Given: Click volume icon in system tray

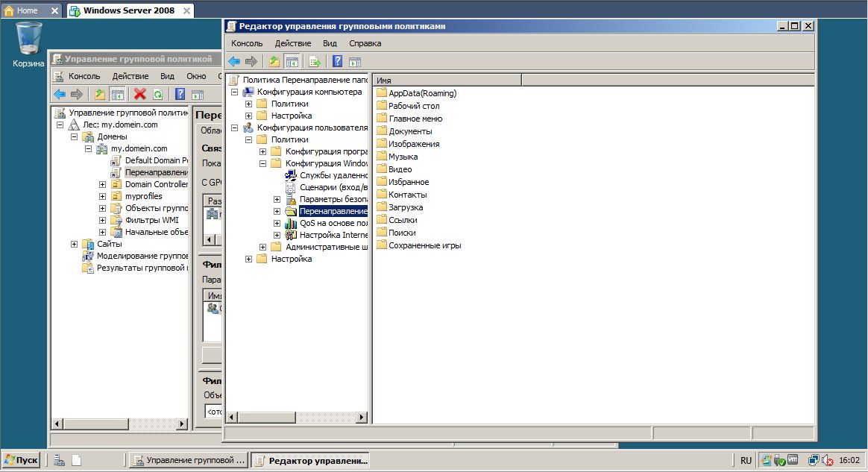Looking at the screenshot, I should (x=828, y=460).
